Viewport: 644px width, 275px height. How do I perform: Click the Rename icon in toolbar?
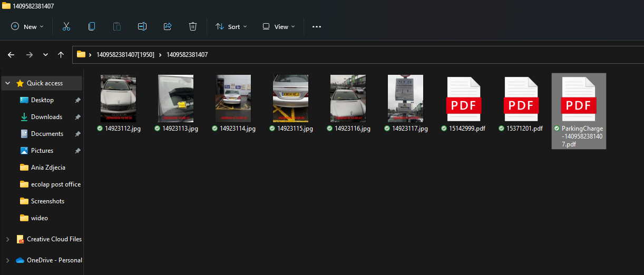coord(142,26)
